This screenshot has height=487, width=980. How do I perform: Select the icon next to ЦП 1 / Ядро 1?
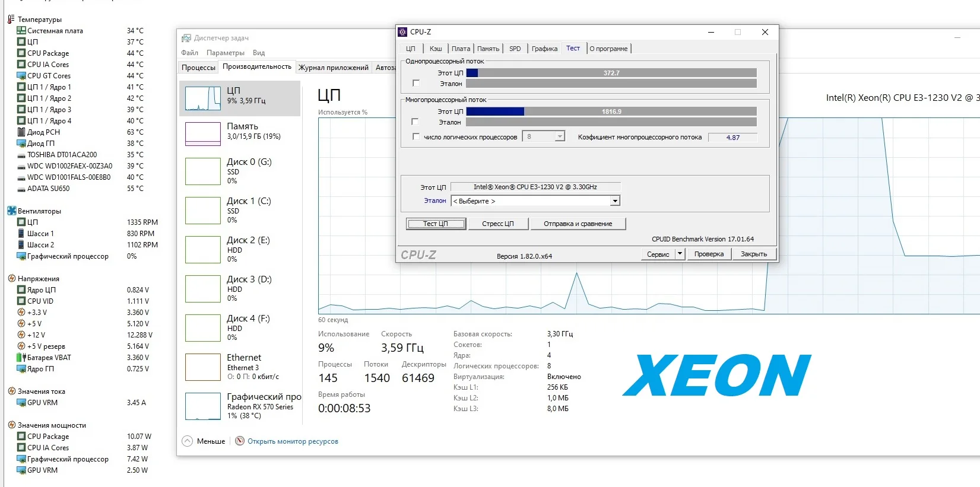21,87
